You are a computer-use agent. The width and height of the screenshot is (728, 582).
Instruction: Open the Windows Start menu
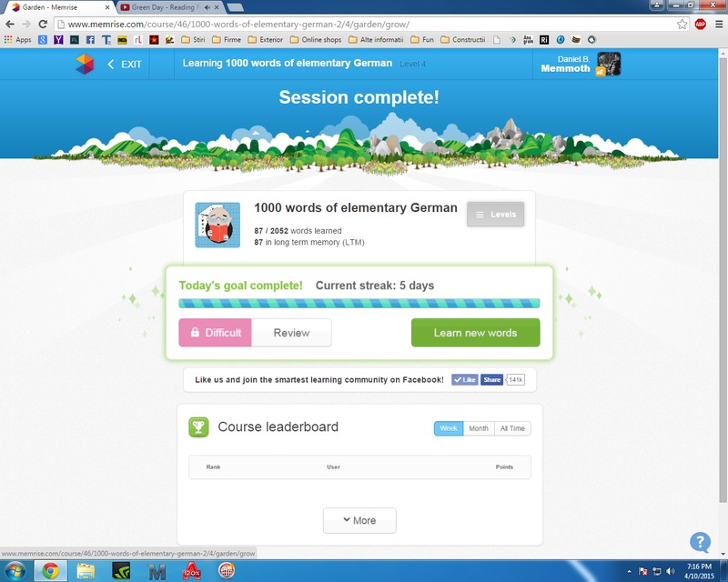15,571
